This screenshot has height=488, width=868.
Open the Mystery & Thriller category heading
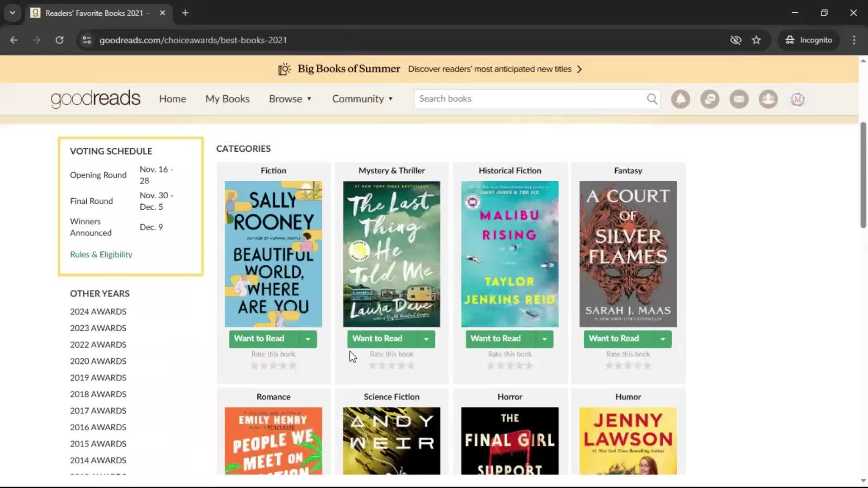(392, 170)
